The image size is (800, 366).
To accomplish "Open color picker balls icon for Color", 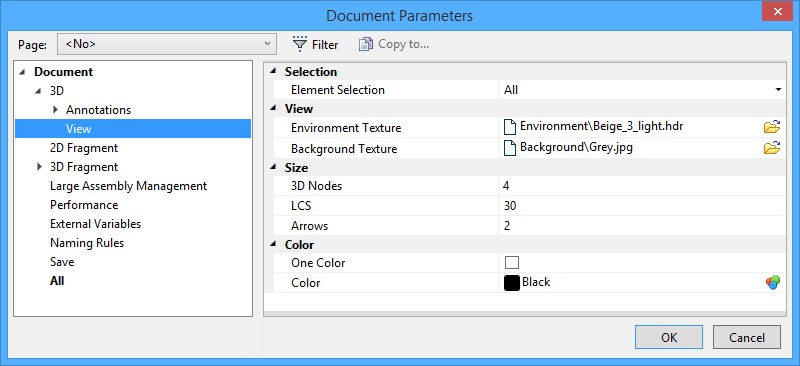I will [773, 282].
